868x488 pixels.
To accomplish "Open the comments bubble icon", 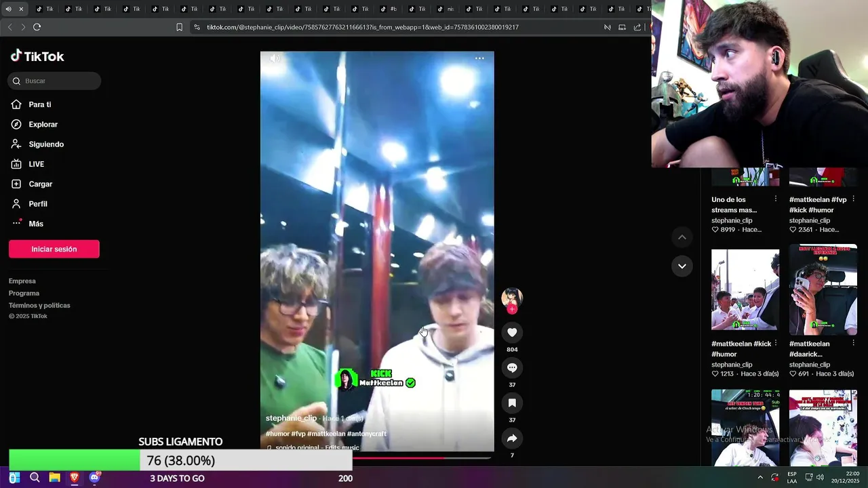I will pyautogui.click(x=512, y=367).
